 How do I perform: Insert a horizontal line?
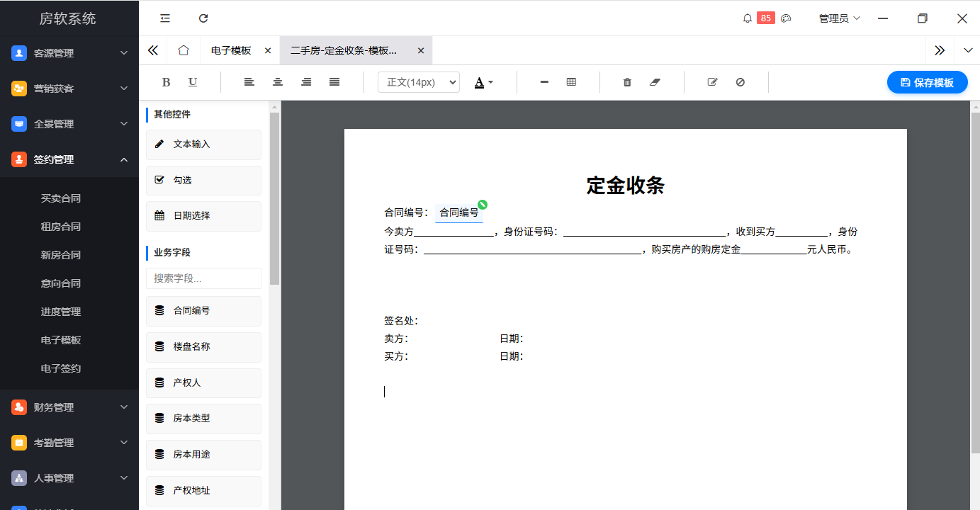(543, 82)
